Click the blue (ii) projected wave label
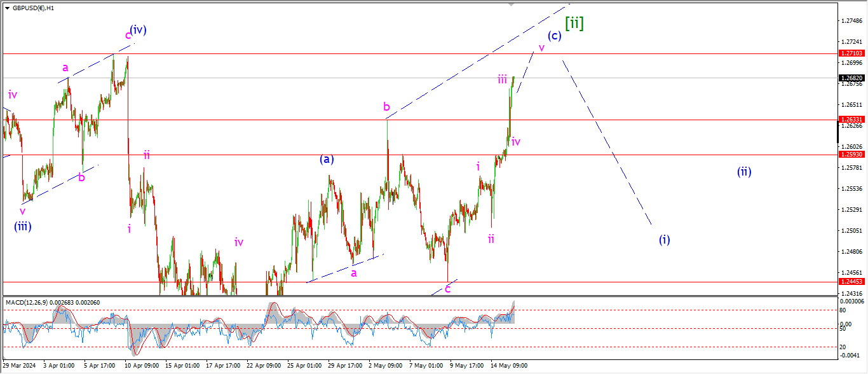 tap(744, 172)
